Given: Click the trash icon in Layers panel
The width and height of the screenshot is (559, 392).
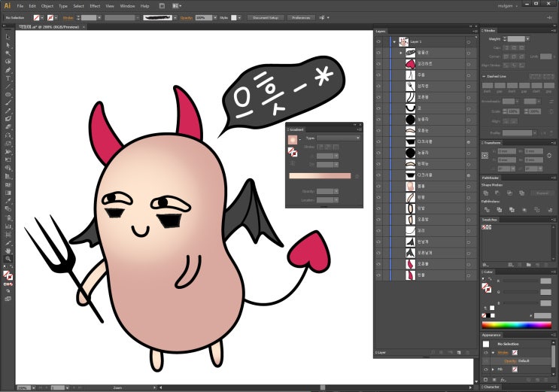Looking at the screenshot, I should 467,352.
